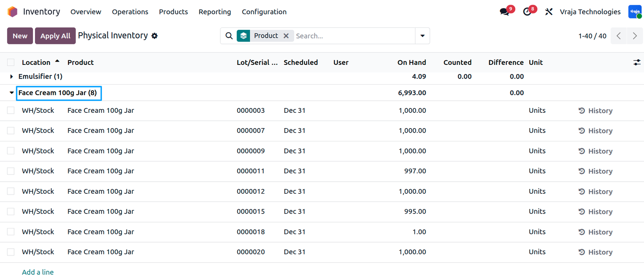Open History for lot 0000015
Viewport: 644px width, 280px height.
pyautogui.click(x=595, y=212)
